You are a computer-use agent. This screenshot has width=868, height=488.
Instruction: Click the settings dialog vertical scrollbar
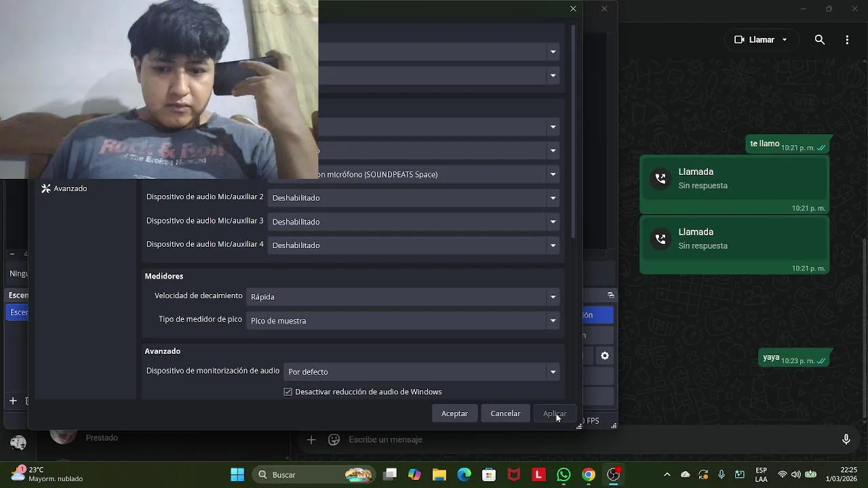click(x=573, y=131)
